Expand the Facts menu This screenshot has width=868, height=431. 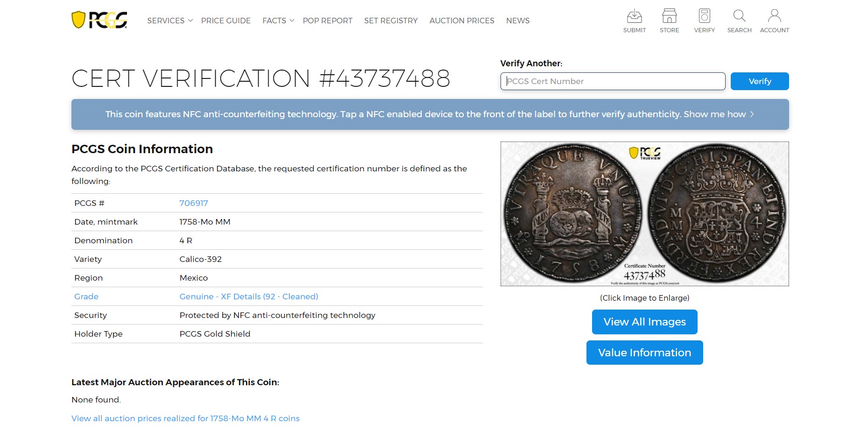pos(278,21)
